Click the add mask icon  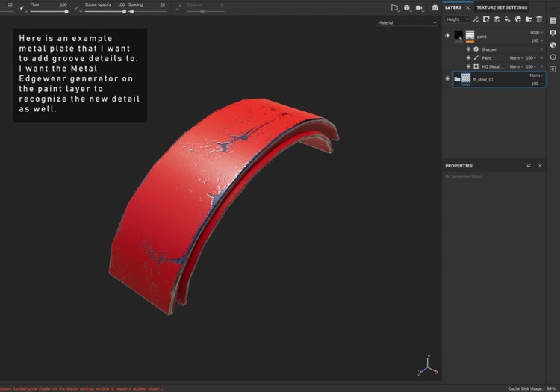pyautogui.click(x=485, y=19)
